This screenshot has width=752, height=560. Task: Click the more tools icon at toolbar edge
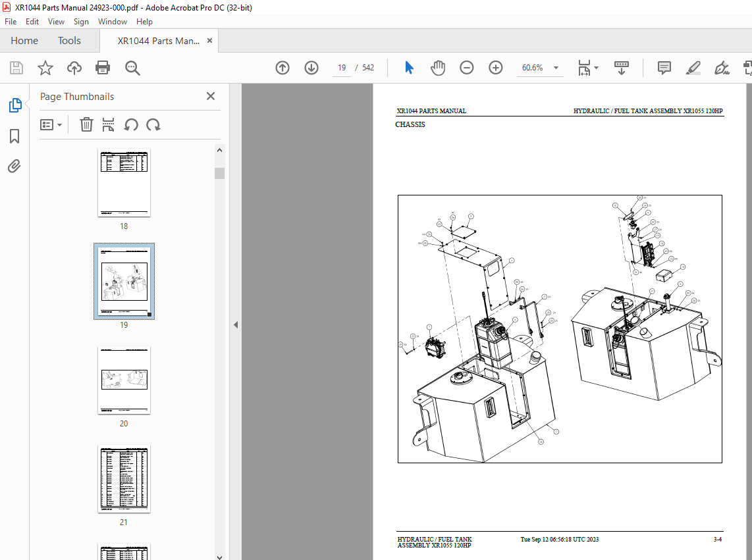click(x=747, y=68)
